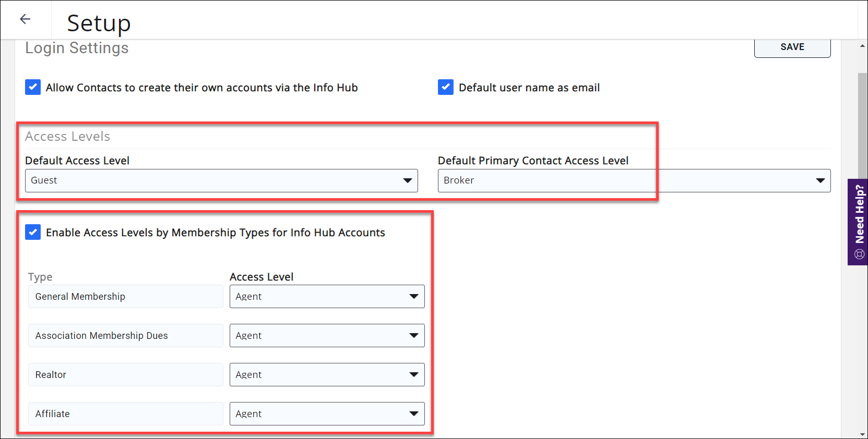The height and width of the screenshot is (439, 868).
Task: Uncheck Allow Contacts to create own accounts
Action: (x=33, y=87)
